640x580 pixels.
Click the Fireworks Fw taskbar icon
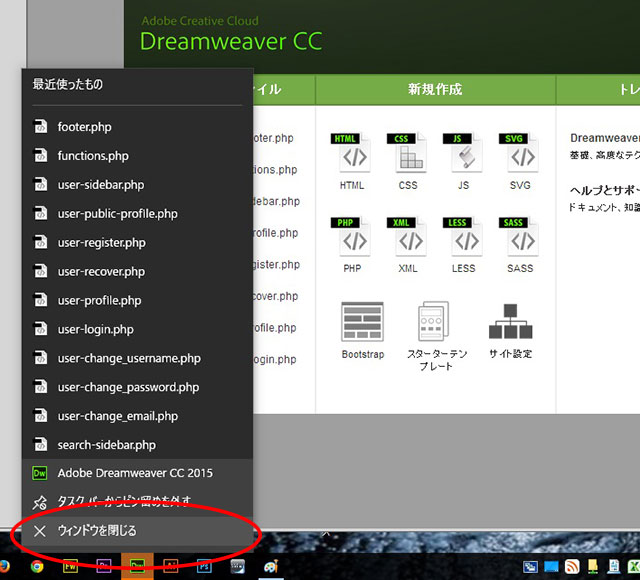click(70, 567)
